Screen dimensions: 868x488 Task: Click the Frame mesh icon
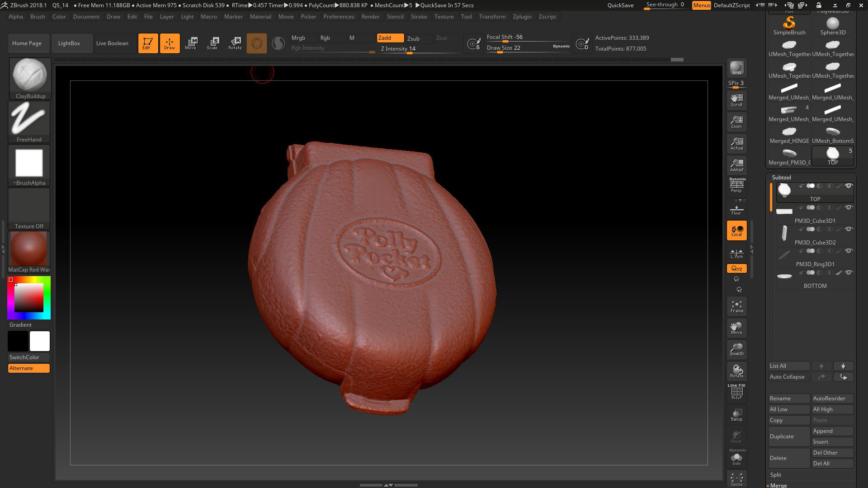[x=736, y=307]
